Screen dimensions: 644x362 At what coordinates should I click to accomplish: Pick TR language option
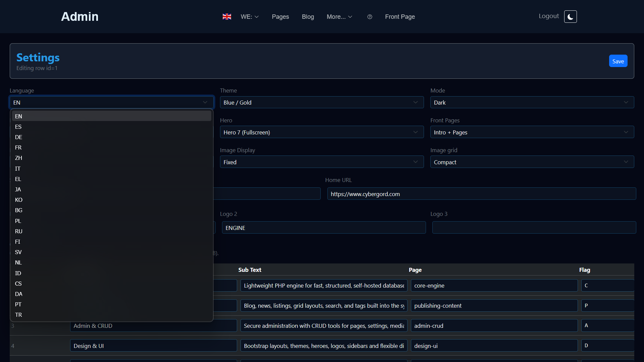click(x=112, y=315)
